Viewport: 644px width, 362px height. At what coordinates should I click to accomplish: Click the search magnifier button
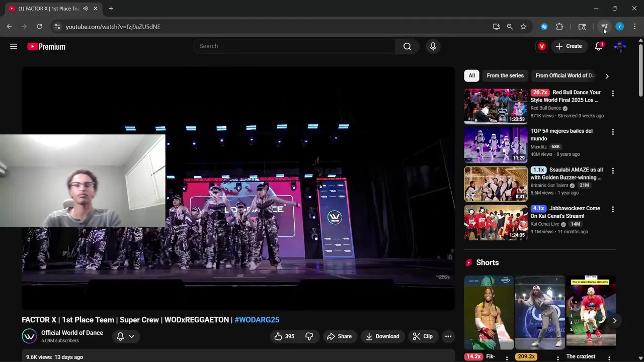click(x=407, y=46)
